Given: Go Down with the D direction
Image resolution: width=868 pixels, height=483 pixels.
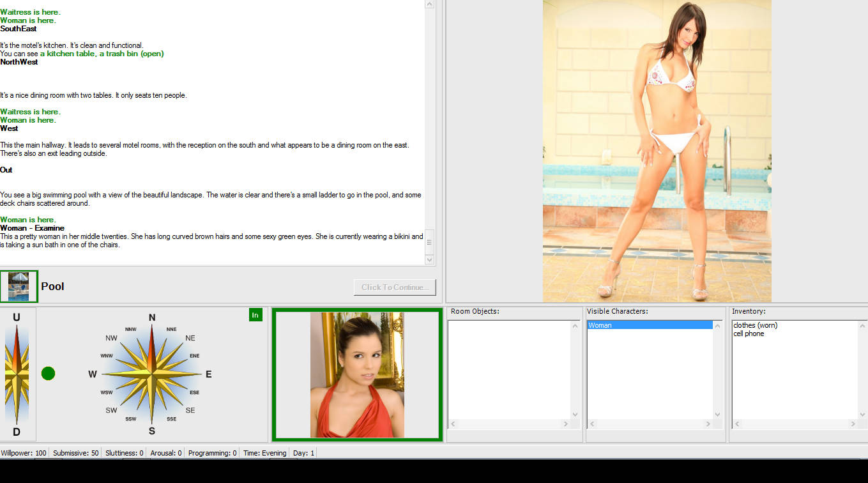Looking at the screenshot, I should pyautogui.click(x=17, y=432).
